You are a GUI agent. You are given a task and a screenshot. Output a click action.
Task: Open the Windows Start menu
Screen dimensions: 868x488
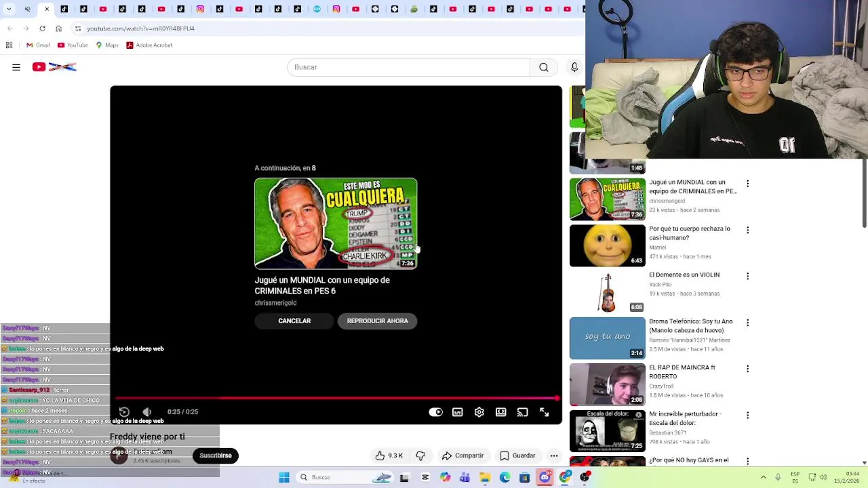click(284, 477)
